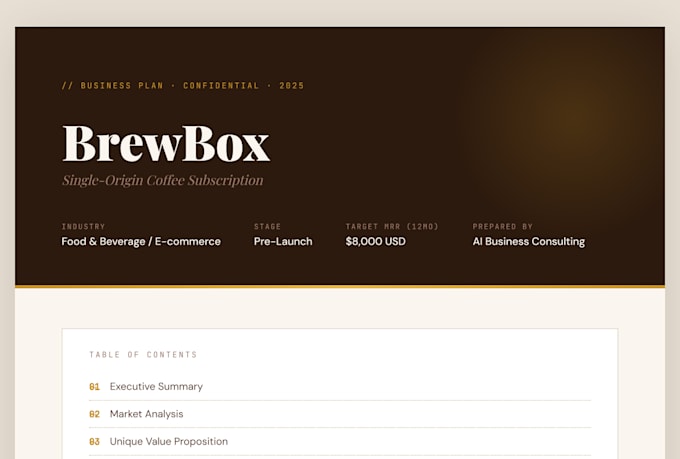Click the PREPARED BY label

point(503,226)
